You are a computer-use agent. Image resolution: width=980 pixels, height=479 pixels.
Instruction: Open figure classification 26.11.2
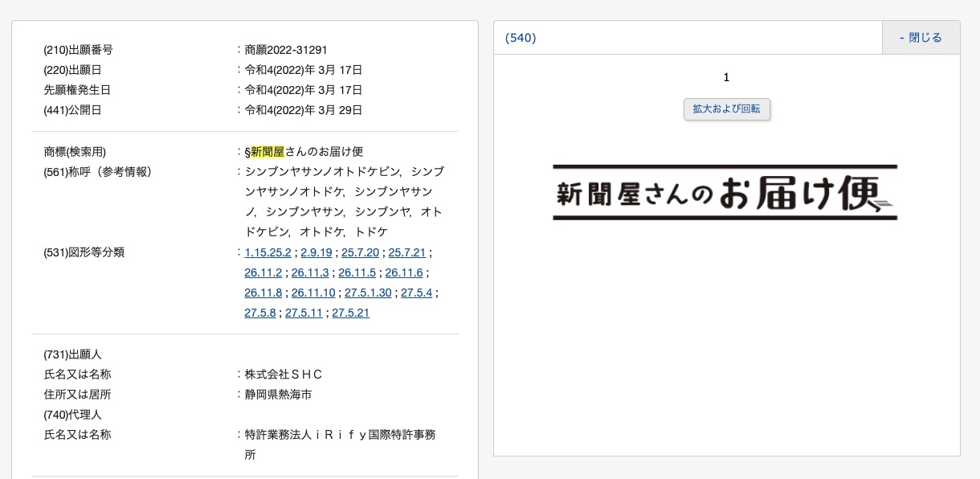[x=263, y=272]
